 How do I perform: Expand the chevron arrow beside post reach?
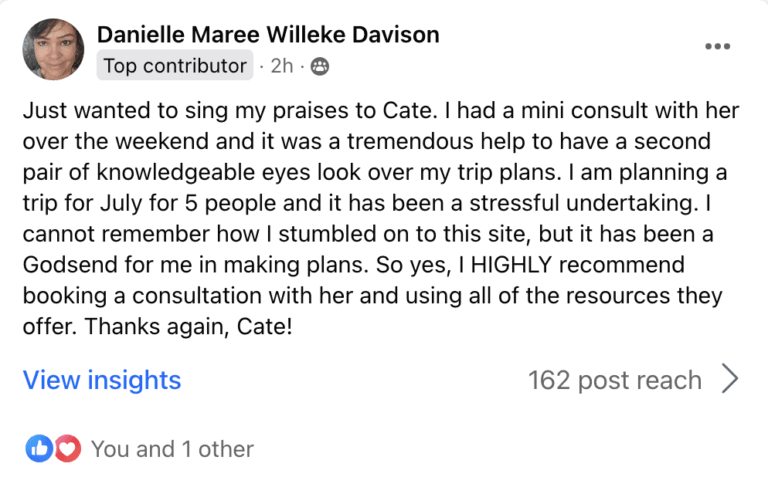pos(730,380)
